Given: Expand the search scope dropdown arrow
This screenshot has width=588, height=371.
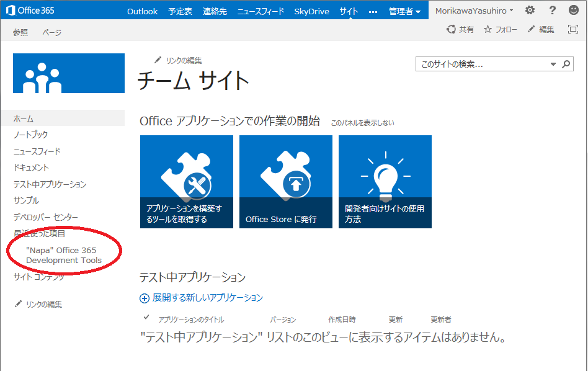Looking at the screenshot, I should pyautogui.click(x=553, y=64).
